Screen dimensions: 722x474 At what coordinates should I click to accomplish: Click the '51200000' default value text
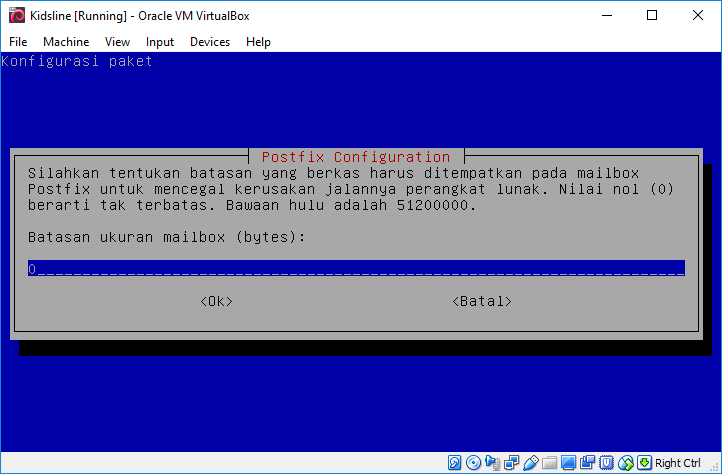point(433,205)
